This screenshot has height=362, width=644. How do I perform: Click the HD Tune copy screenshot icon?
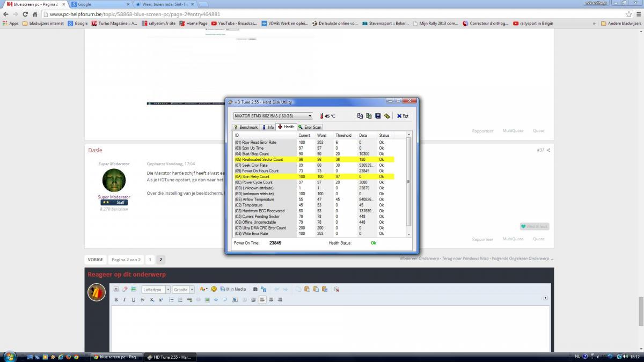pyautogui.click(x=369, y=116)
